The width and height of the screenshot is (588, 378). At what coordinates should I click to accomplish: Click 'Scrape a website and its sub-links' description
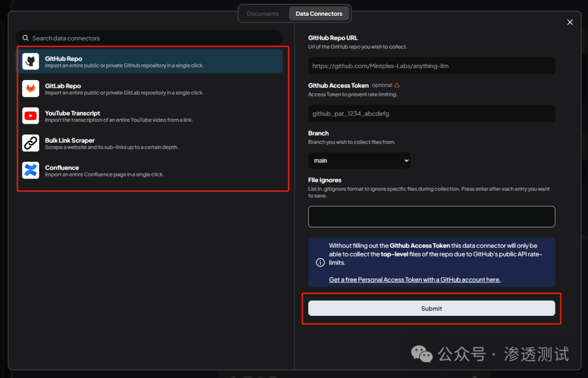112,147
